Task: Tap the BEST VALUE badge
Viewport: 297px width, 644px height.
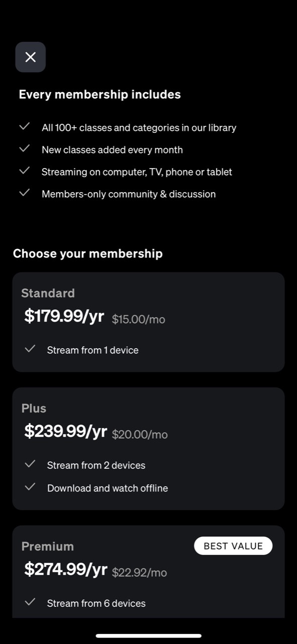Action: coord(233,546)
